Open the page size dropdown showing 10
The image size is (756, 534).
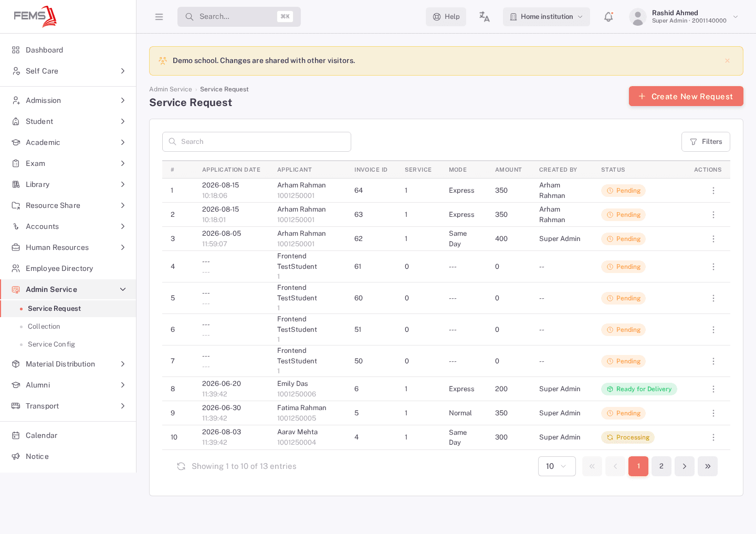[x=557, y=466]
